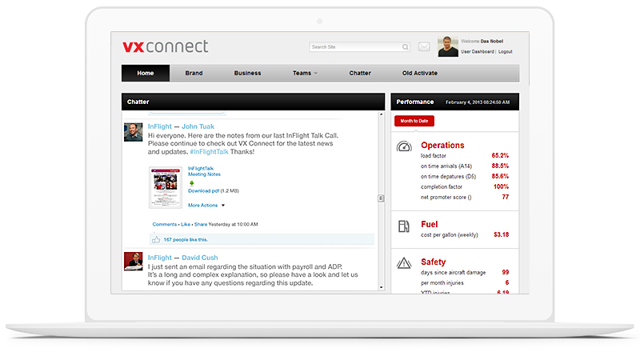Click the search magnifier icon

click(405, 47)
